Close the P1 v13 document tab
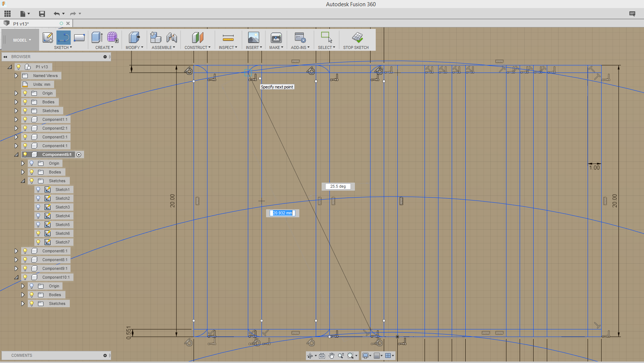 [x=68, y=23]
